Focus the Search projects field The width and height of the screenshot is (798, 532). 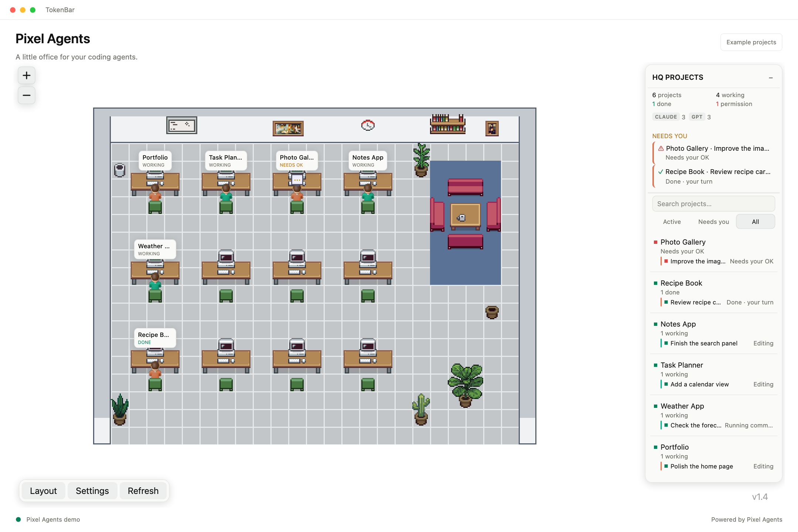tap(713, 204)
